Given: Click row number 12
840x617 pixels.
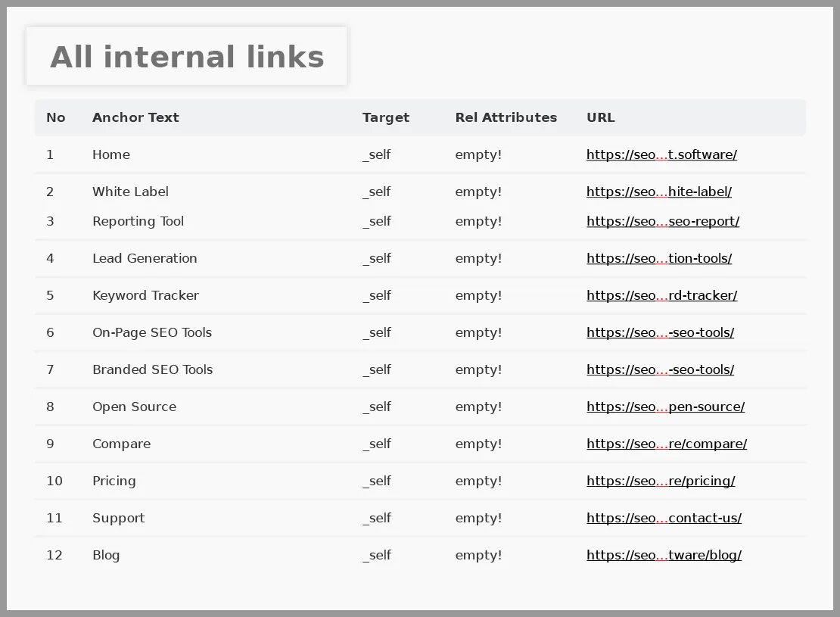Looking at the screenshot, I should tap(54, 555).
